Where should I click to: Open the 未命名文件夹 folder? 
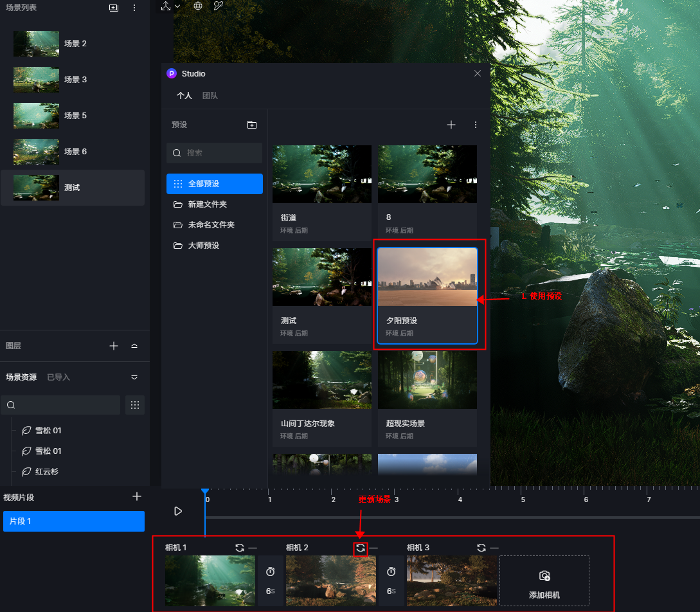click(214, 225)
